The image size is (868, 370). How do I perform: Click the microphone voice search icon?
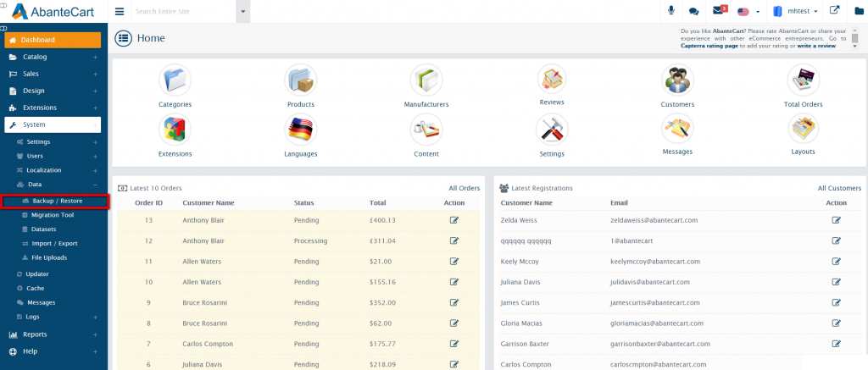[x=671, y=11]
